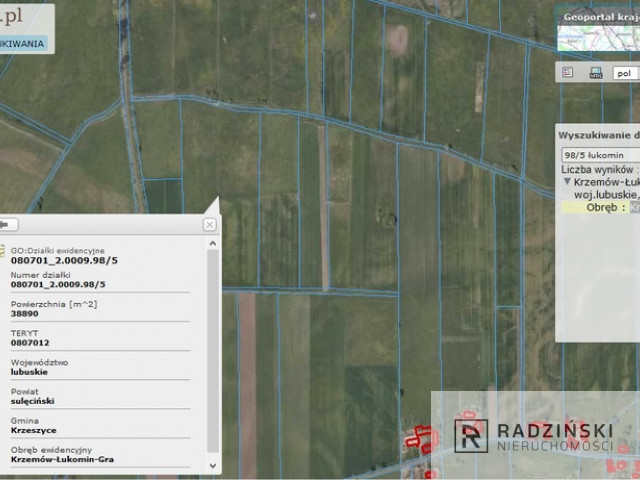Click the popup scrollbar up arrow
The width and height of the screenshot is (640, 480).
pos(213,243)
